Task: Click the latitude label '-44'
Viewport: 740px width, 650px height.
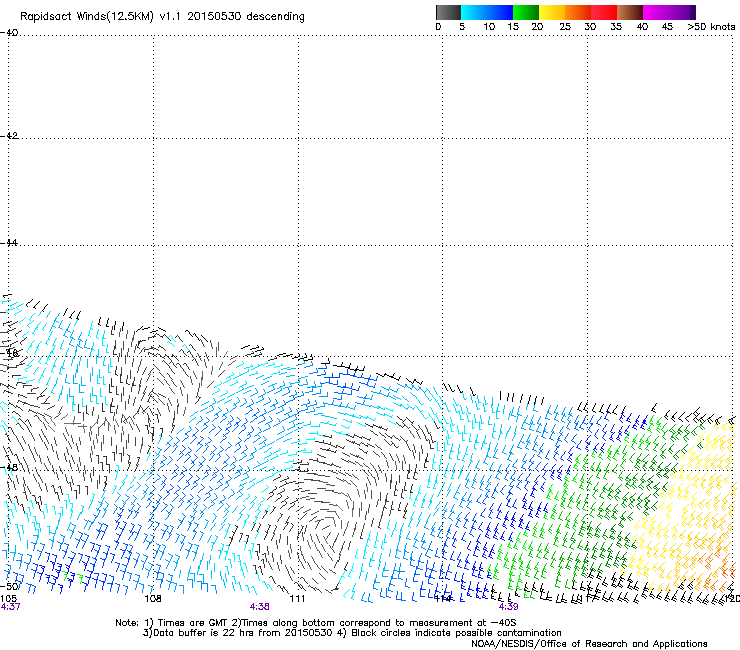Action: point(9,243)
